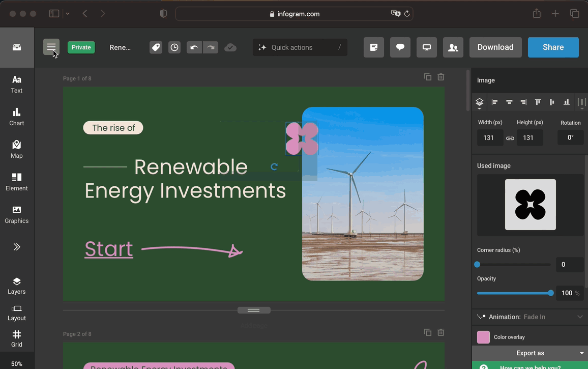Start presentation view with monitor icon
588x369 pixels.
click(427, 47)
